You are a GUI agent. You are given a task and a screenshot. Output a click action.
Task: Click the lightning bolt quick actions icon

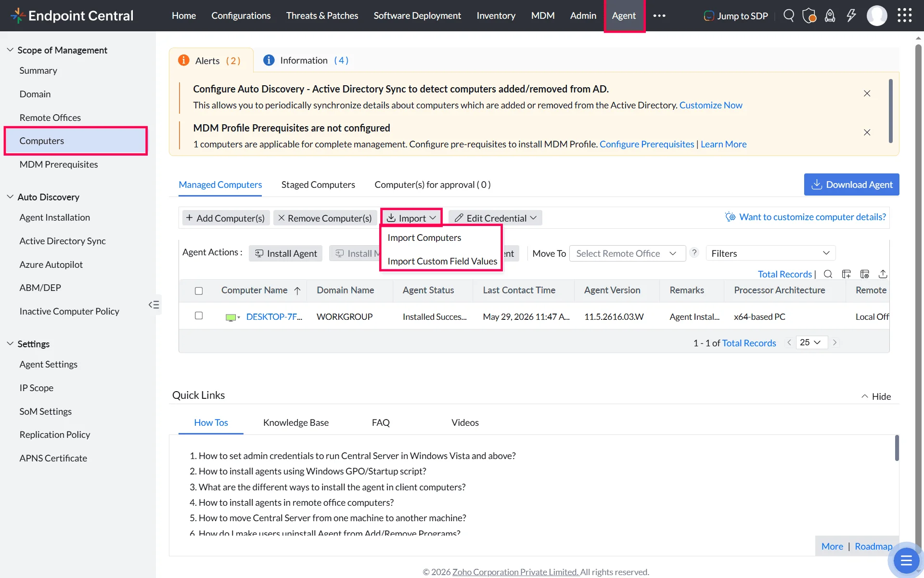point(851,15)
